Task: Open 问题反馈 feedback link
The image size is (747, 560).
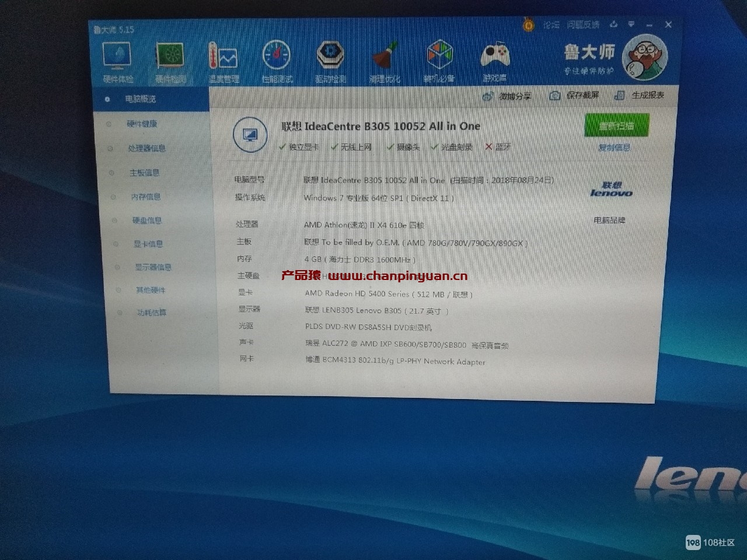Action: coord(583,24)
